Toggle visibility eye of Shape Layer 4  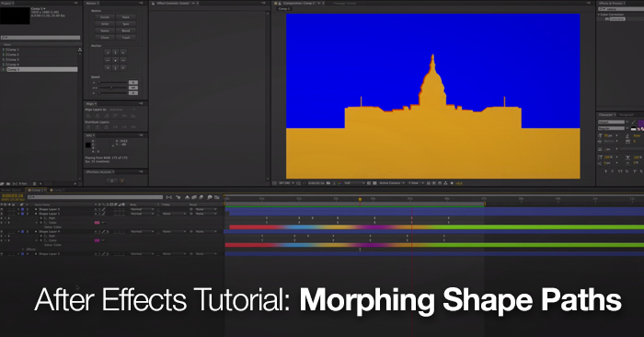tap(2, 232)
